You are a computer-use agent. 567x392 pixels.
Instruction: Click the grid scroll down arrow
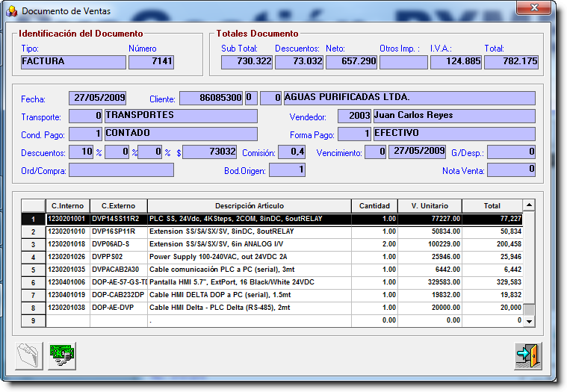coord(529,321)
